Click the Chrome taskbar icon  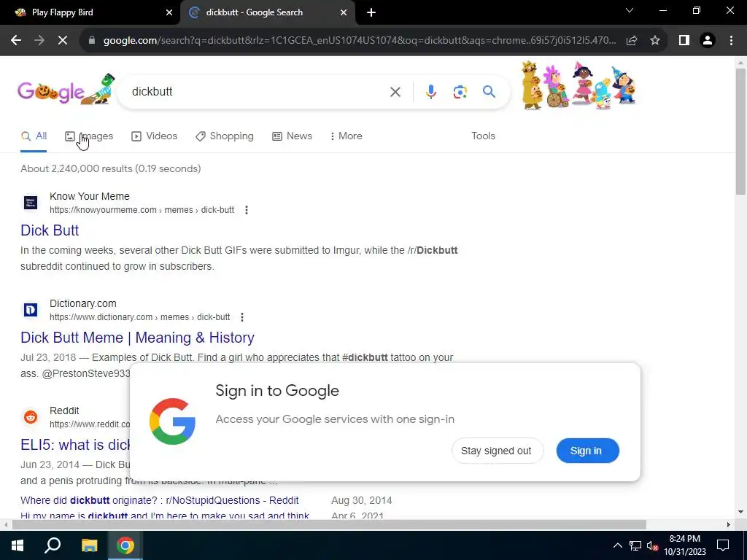pos(125,545)
